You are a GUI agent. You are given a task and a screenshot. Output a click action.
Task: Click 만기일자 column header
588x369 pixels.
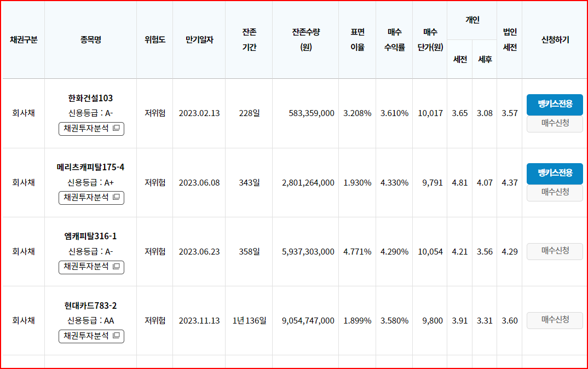pyautogui.click(x=199, y=40)
